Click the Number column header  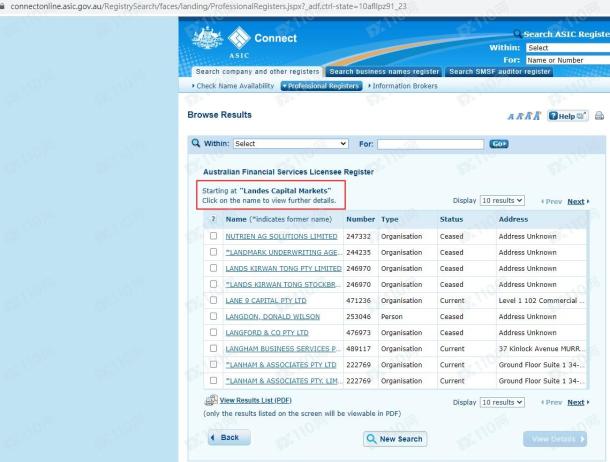click(360, 219)
